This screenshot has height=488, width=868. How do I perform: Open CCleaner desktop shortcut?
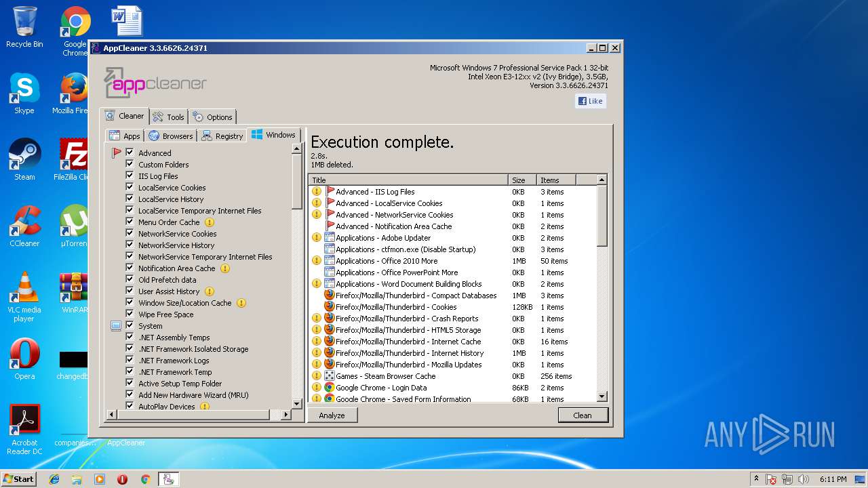coord(24,226)
